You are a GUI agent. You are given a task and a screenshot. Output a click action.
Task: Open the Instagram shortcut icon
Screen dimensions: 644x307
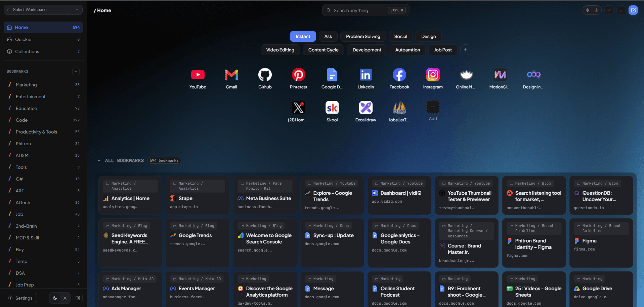[x=433, y=75]
